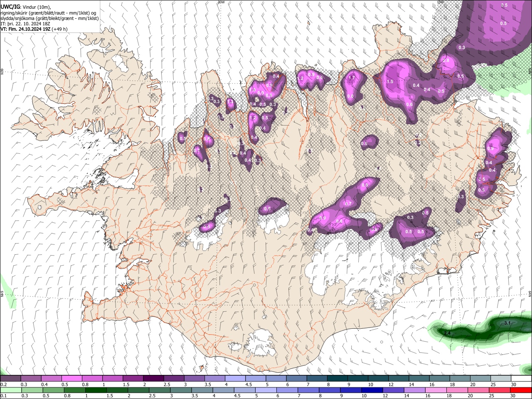Click dark teal swatch between 8 and 9 in upper scale
The image size is (532, 399).
337,379
